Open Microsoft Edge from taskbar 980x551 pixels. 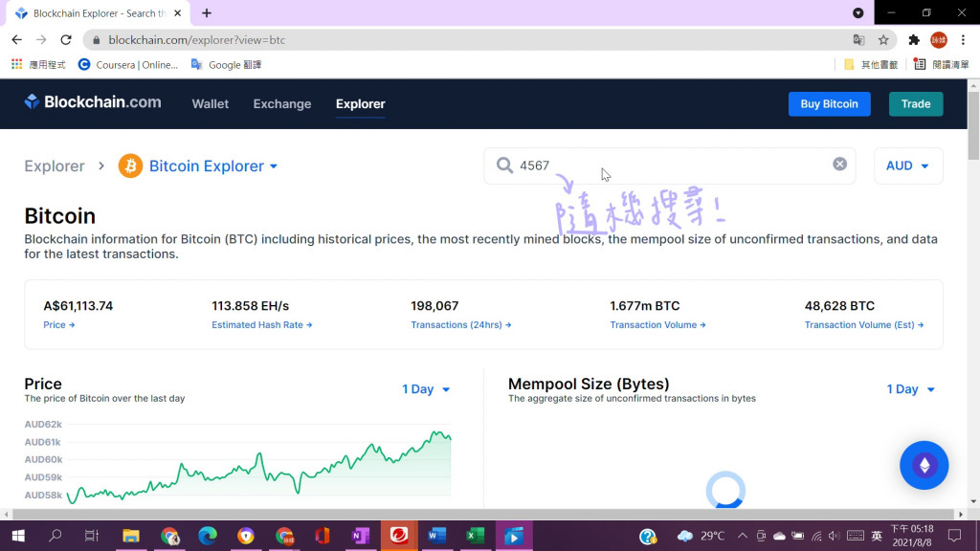coord(208,536)
